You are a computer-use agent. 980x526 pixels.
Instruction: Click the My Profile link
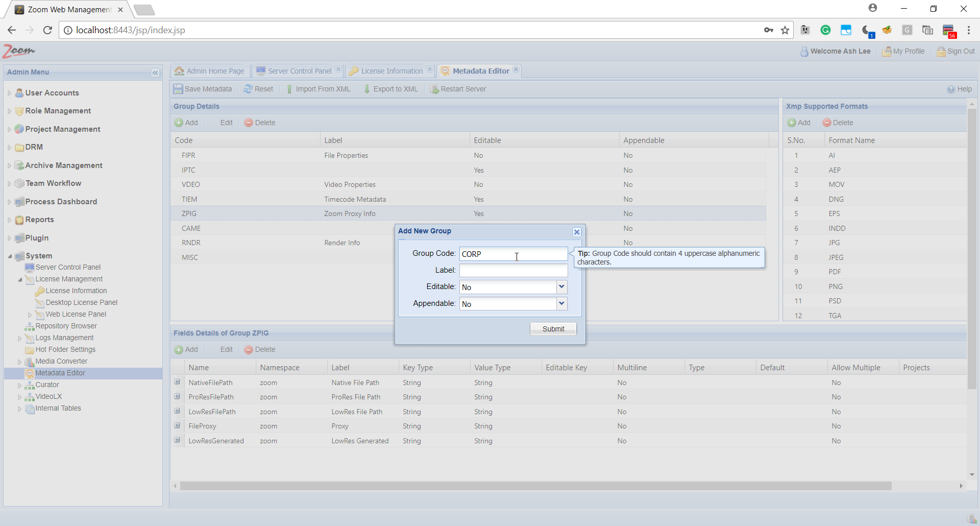click(909, 51)
